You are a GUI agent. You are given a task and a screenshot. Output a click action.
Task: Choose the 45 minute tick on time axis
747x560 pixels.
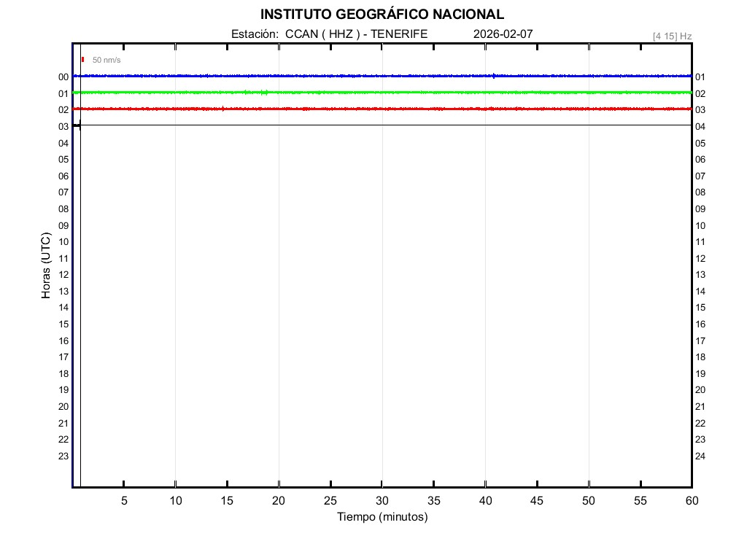tap(537, 501)
